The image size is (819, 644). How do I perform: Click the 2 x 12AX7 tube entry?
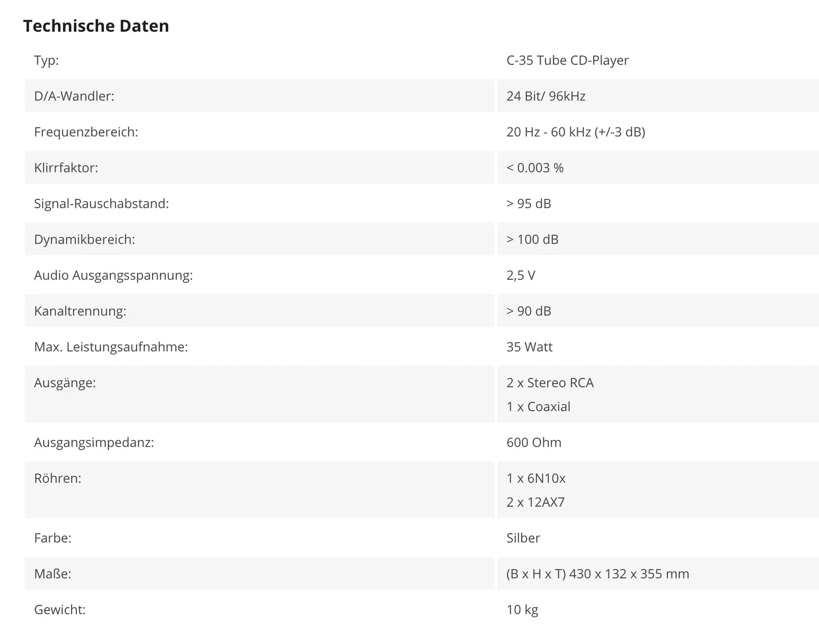(536, 502)
